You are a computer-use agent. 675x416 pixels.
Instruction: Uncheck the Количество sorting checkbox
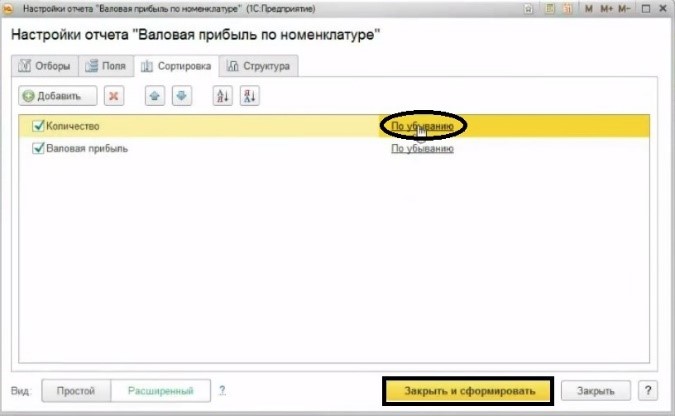[38, 126]
